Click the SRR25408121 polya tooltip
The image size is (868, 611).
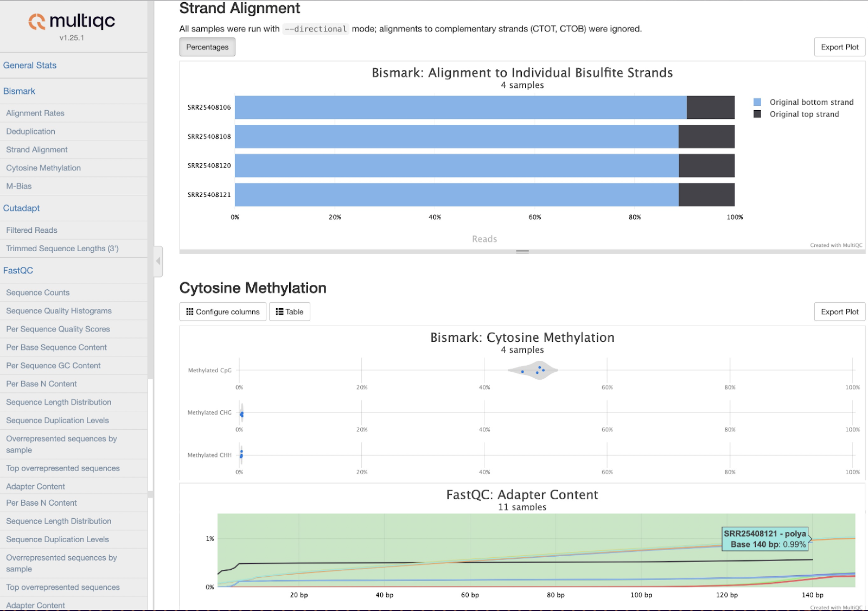pyautogui.click(x=765, y=539)
